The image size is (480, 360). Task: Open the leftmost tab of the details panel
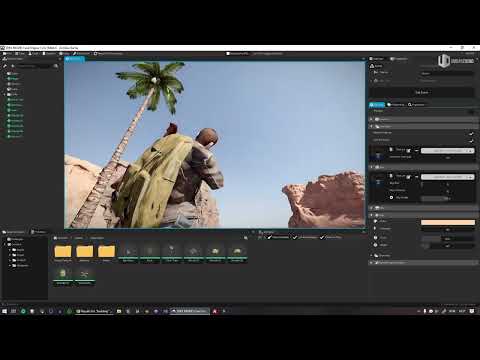(x=377, y=59)
